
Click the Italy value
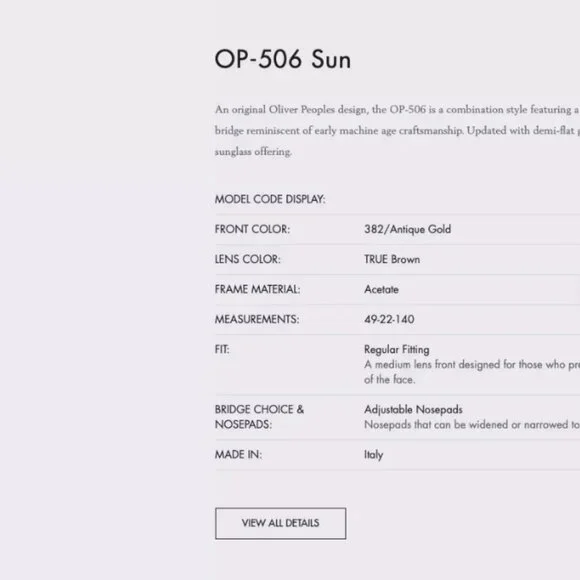(x=373, y=455)
